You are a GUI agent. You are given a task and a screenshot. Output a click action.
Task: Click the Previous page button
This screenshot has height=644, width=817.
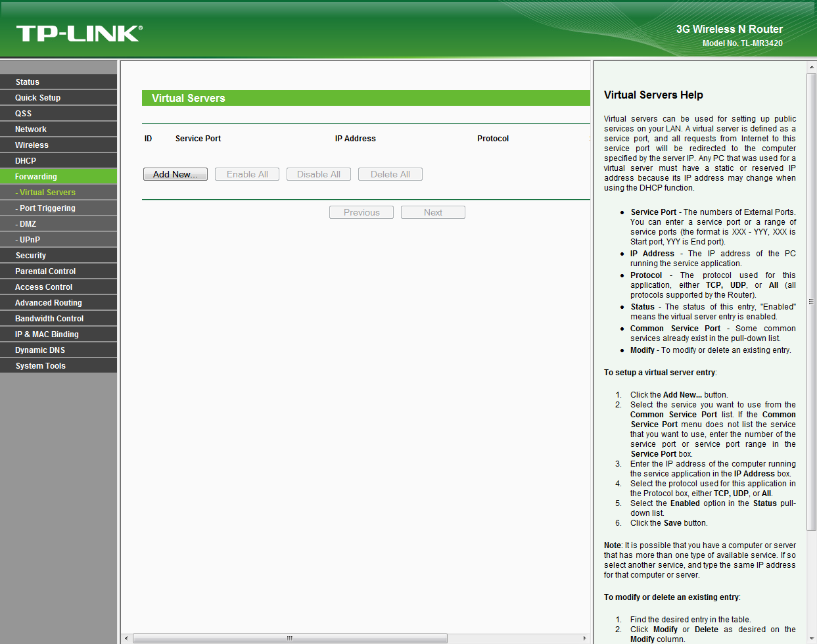tap(362, 212)
